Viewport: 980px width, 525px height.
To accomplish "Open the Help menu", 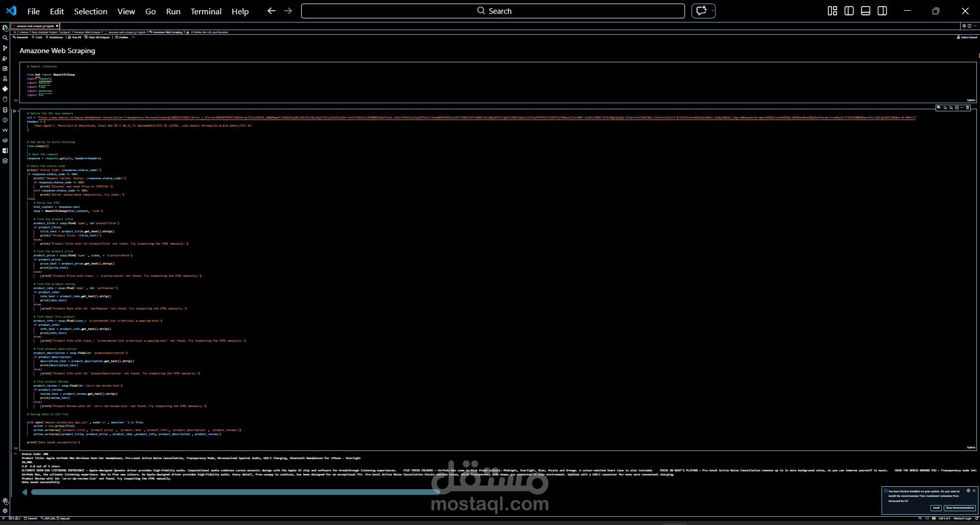I will coord(240,11).
